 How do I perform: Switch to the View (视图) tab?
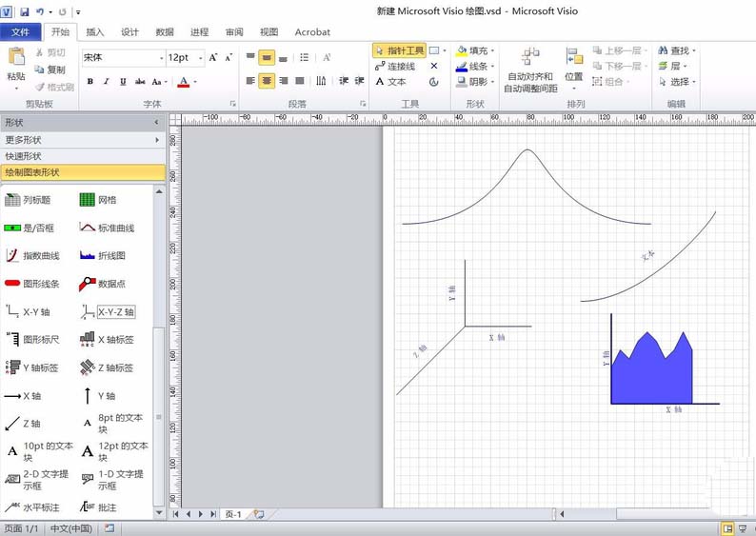[x=269, y=31]
